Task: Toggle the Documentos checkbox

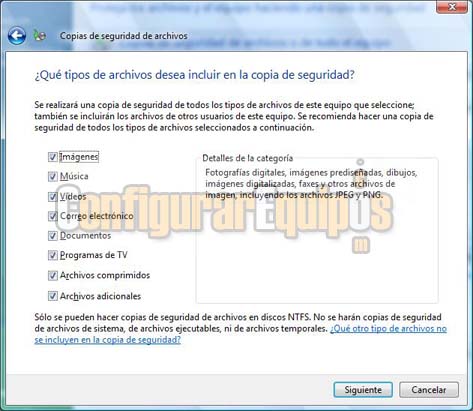Action: tap(53, 236)
